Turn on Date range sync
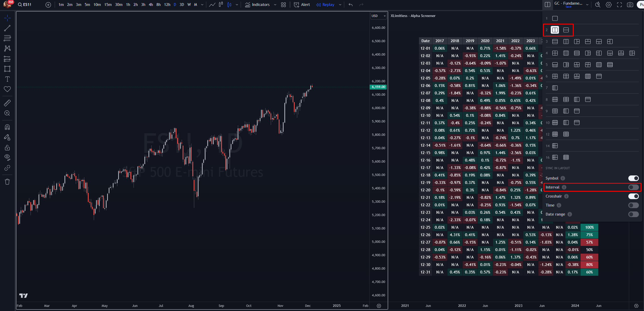This screenshot has width=644, height=311. pyautogui.click(x=633, y=214)
